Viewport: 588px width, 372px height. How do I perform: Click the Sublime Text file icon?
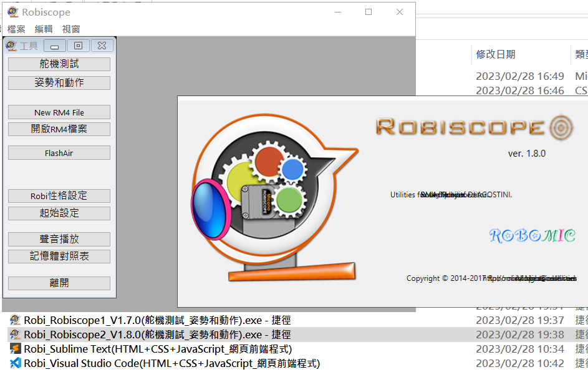pos(15,349)
